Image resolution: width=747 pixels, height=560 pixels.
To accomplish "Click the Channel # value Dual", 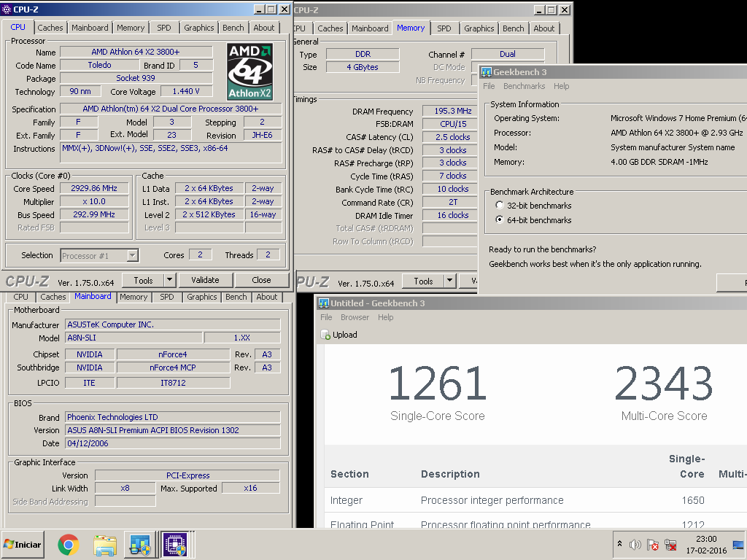I will coord(508,54).
